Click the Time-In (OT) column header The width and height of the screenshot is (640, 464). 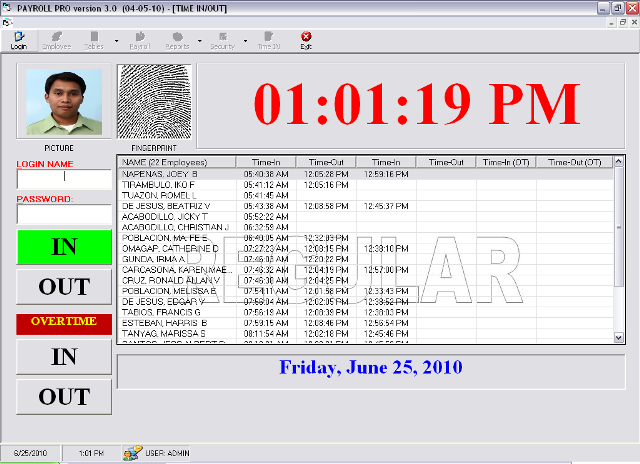(506, 162)
